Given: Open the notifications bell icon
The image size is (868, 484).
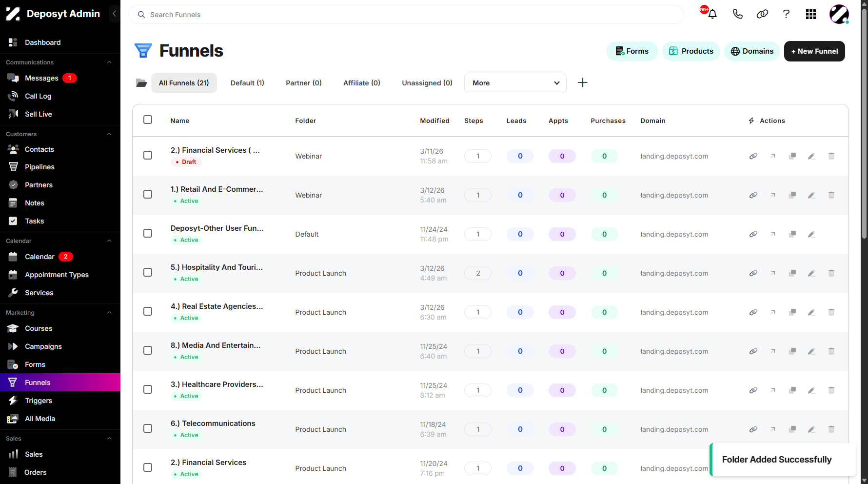Looking at the screenshot, I should pos(712,14).
